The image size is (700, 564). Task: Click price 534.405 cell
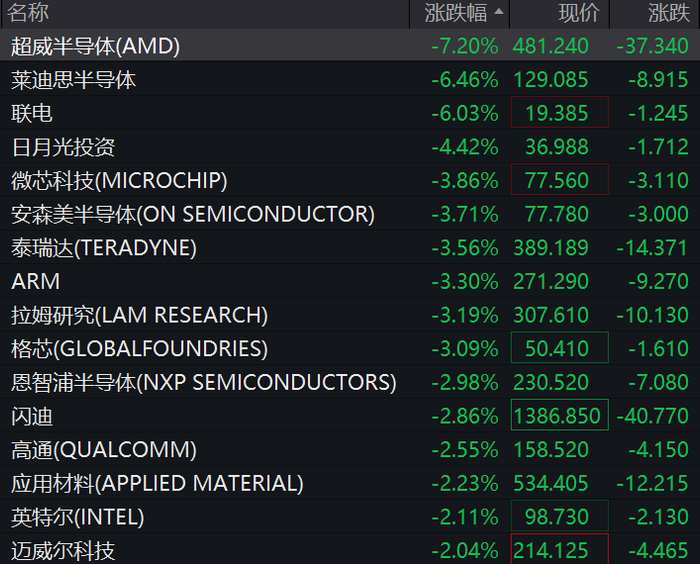(x=550, y=483)
